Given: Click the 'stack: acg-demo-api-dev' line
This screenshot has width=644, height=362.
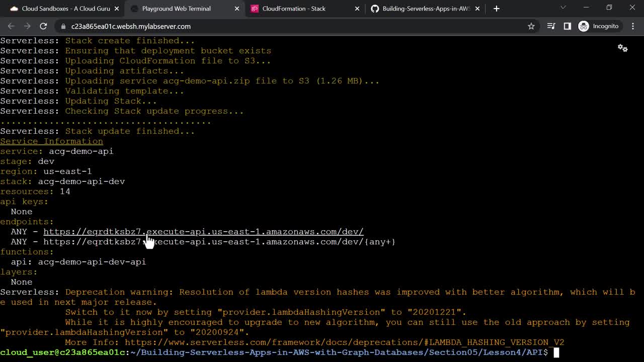Looking at the screenshot, I should [62, 182].
